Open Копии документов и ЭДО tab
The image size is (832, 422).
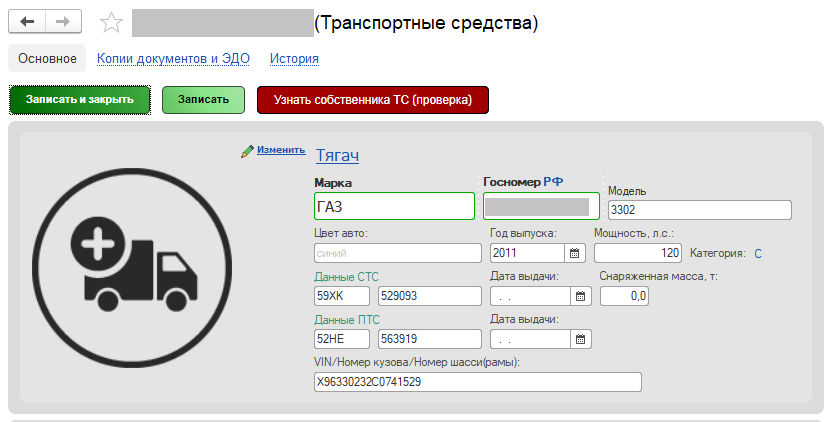[x=173, y=58]
